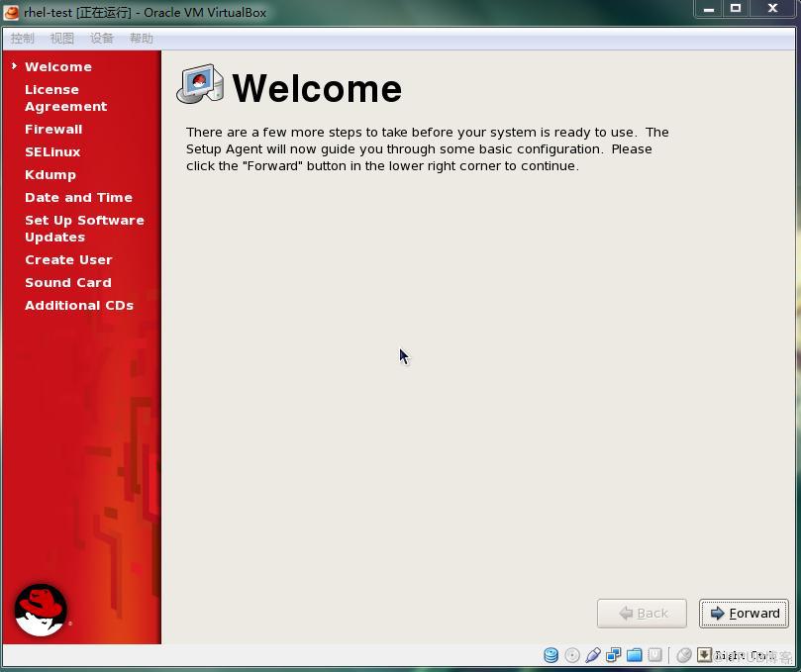This screenshot has height=672, width=801.
Task: Click the network adapters status icon
Action: 614,655
